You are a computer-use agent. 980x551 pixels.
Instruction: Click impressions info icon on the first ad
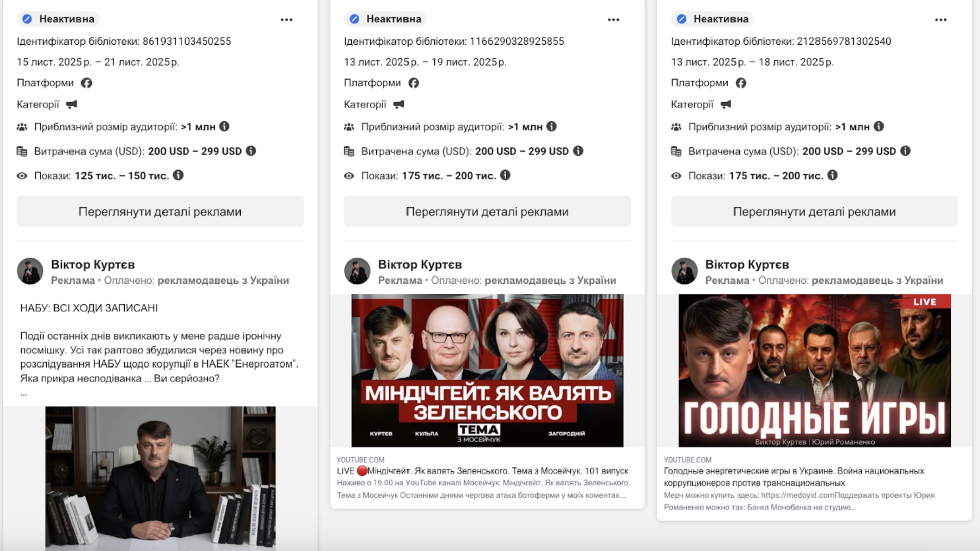178,175
